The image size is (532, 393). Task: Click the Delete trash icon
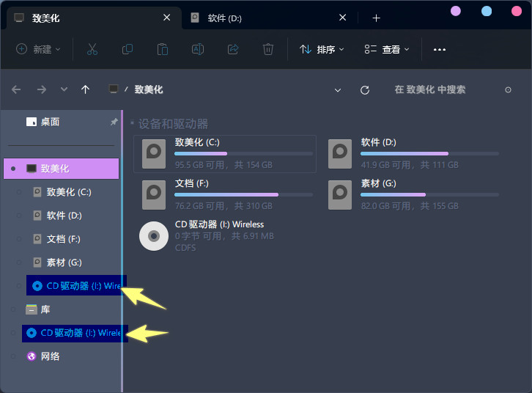[x=268, y=49]
